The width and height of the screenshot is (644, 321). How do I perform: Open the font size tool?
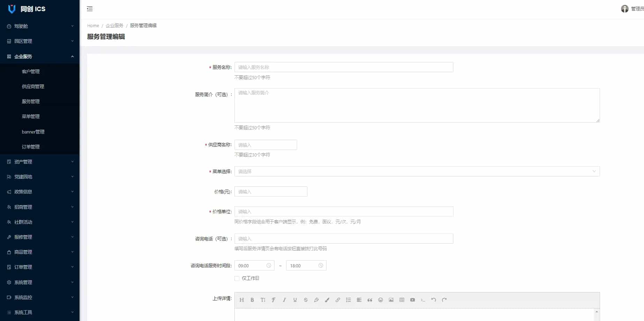263,300
